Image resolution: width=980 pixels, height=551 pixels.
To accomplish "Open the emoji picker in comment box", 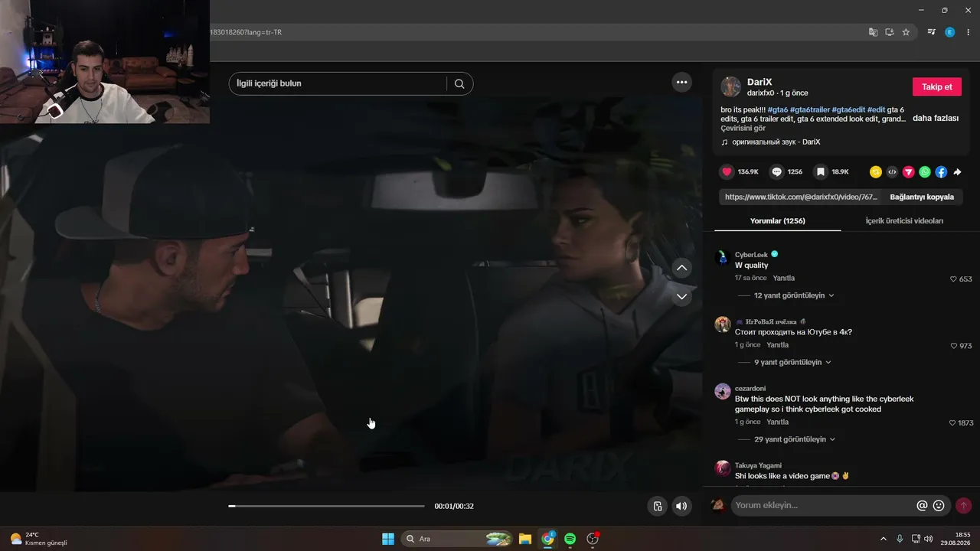I will (x=939, y=505).
